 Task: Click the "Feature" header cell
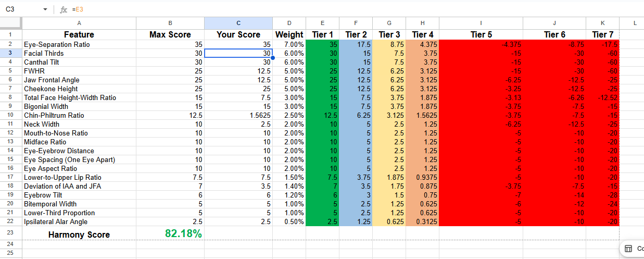(79, 34)
